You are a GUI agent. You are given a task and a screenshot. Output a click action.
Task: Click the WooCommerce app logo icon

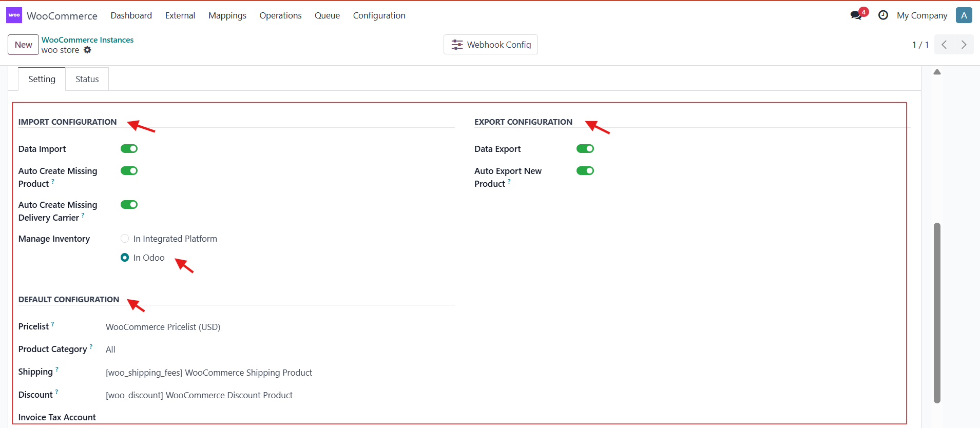(x=14, y=15)
